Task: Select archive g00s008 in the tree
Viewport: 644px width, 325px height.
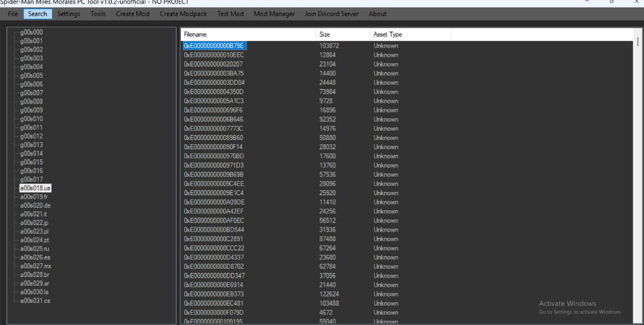Action: click(31, 101)
